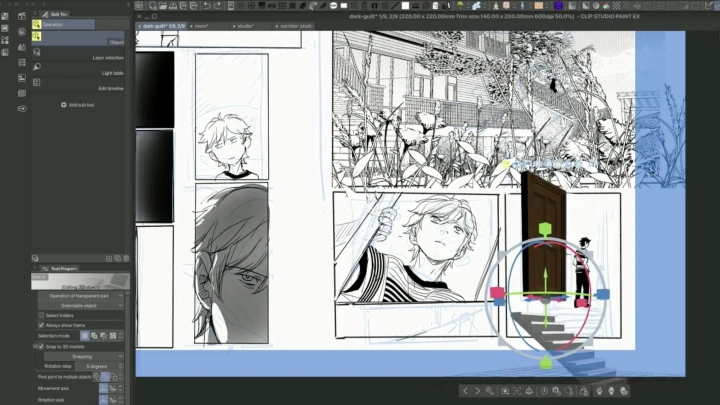The width and height of the screenshot is (720, 405).
Task: Choose the fourth Selection mode option
Action: coord(112,336)
